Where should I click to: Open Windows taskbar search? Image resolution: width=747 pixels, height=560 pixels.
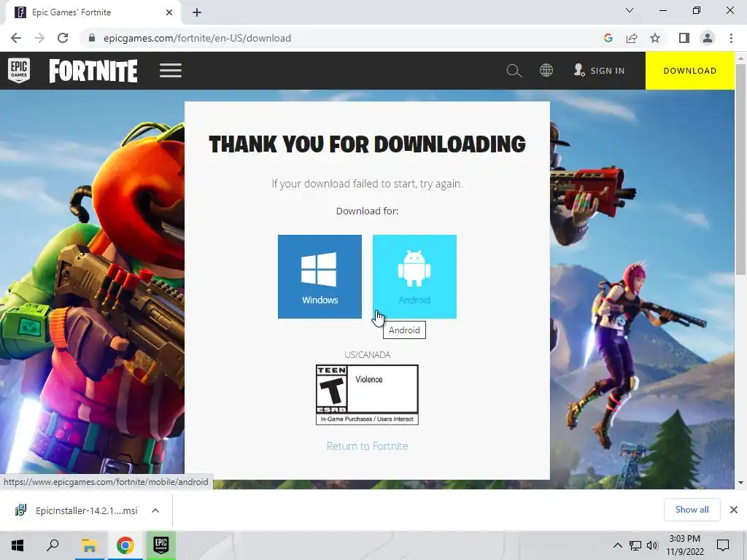(53, 545)
